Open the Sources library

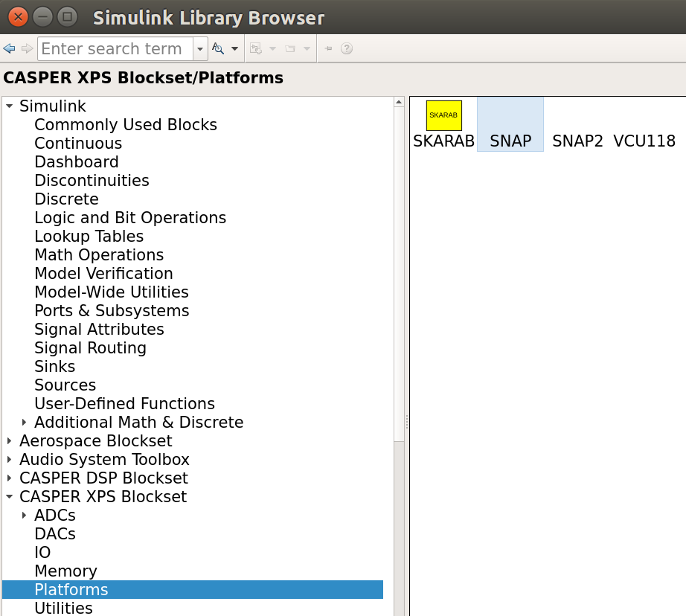point(65,385)
